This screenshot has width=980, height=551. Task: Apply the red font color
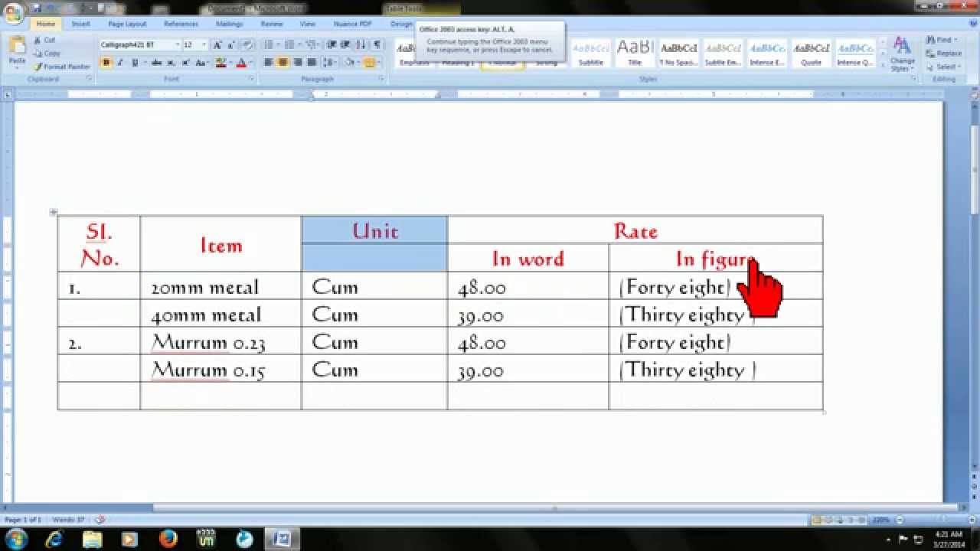tap(241, 63)
